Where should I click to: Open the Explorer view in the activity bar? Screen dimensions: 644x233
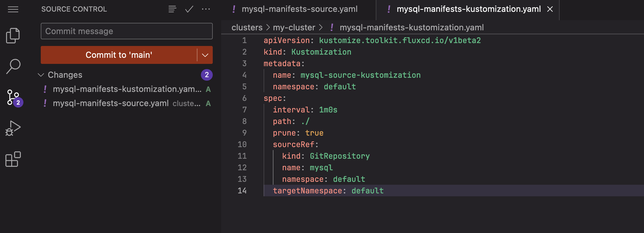tap(13, 36)
